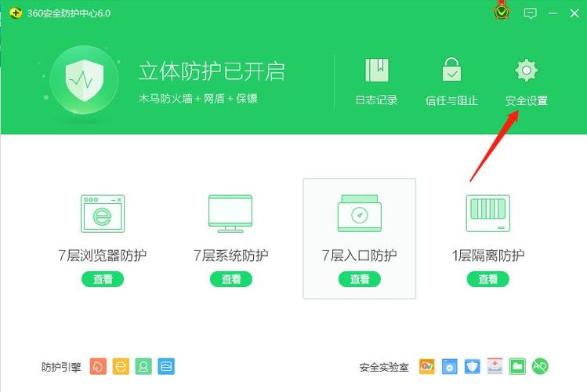Click 木马防火墙 + 网盾 + 保镖 text
The height and width of the screenshot is (392, 587).
(x=197, y=99)
